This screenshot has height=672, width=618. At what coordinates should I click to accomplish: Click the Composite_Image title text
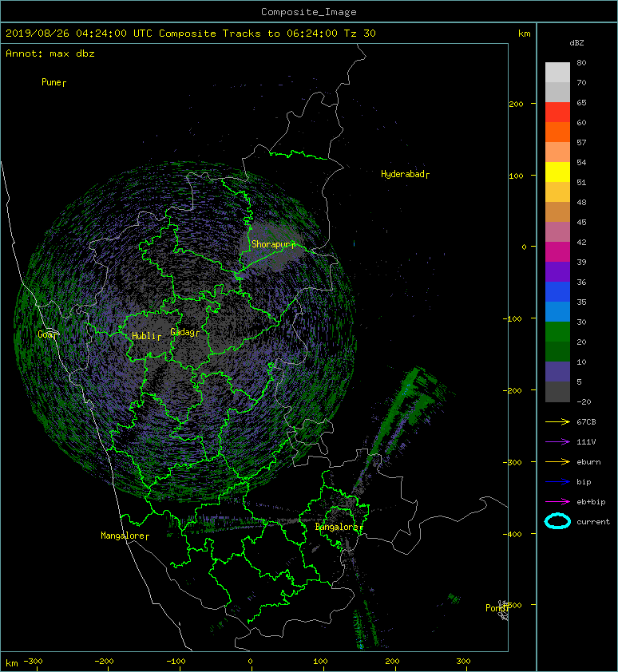point(309,12)
